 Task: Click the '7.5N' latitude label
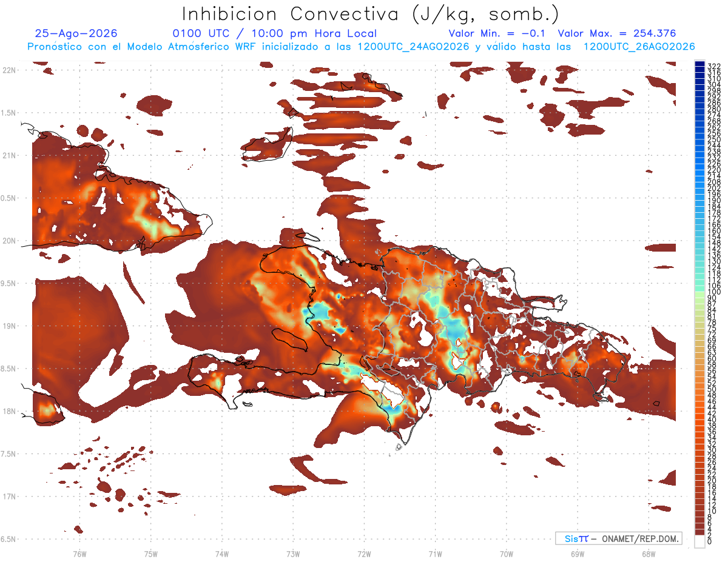9,454
